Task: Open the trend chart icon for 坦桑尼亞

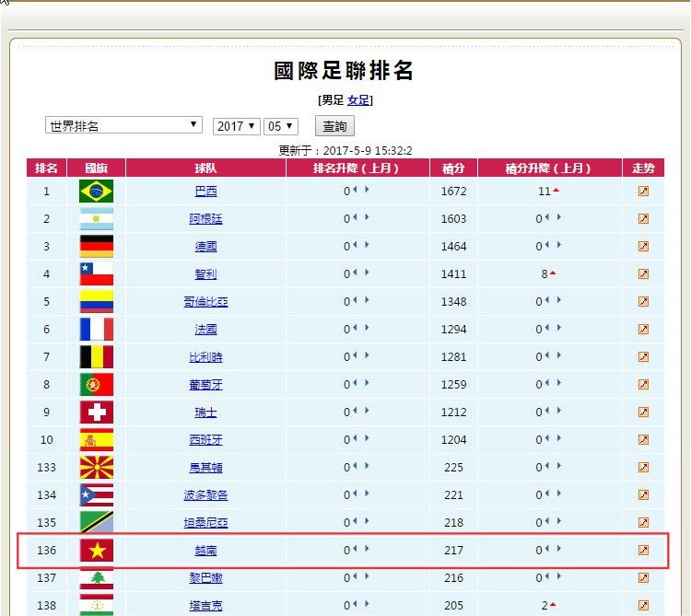Action: tap(643, 523)
